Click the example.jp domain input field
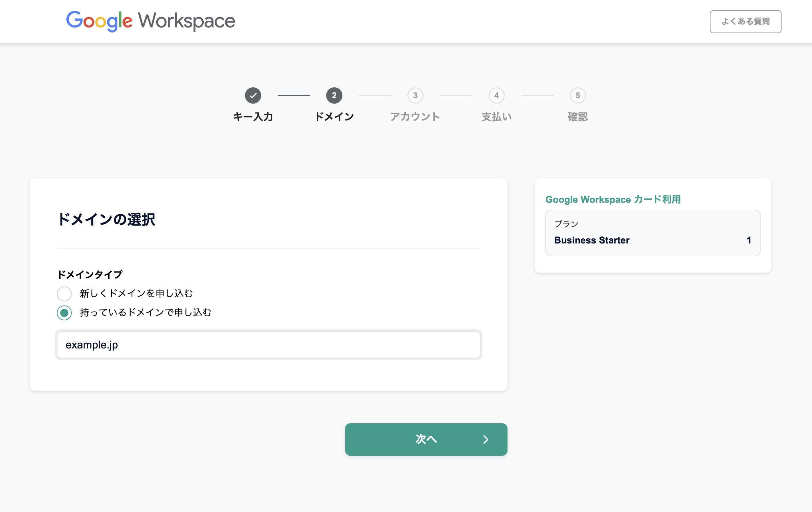 tap(268, 345)
